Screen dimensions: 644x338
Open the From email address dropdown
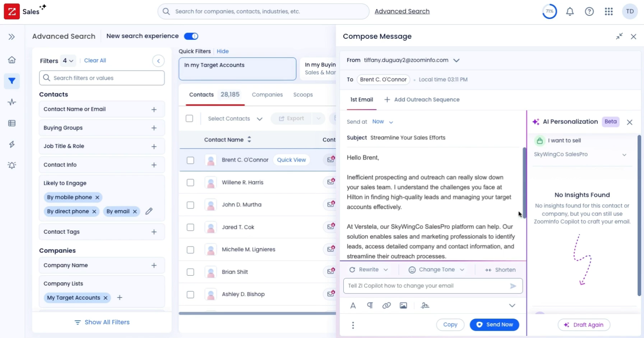coord(456,60)
